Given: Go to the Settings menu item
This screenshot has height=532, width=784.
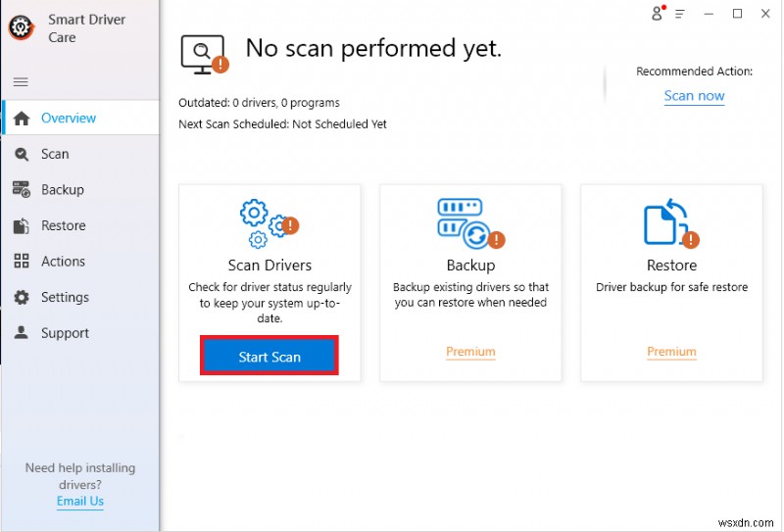Looking at the screenshot, I should click(x=65, y=298).
